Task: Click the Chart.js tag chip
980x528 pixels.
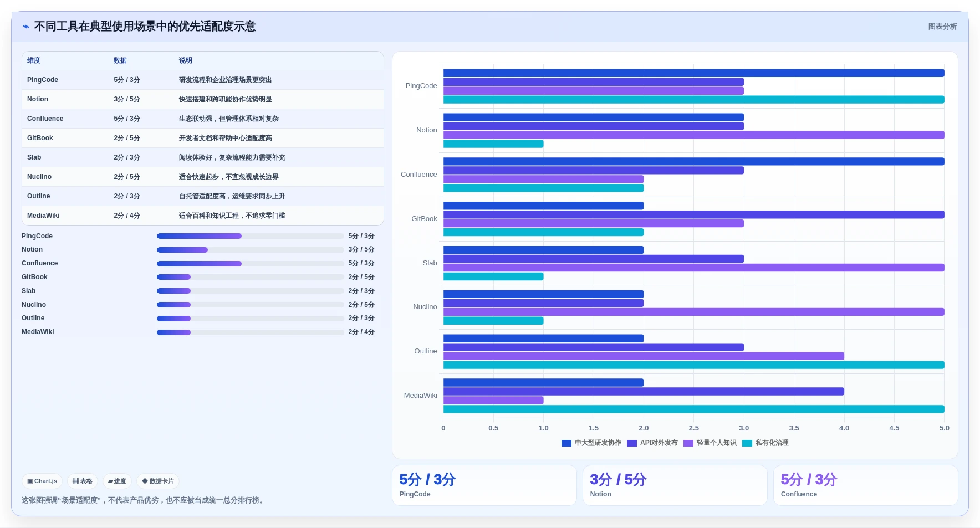Action: [42, 481]
